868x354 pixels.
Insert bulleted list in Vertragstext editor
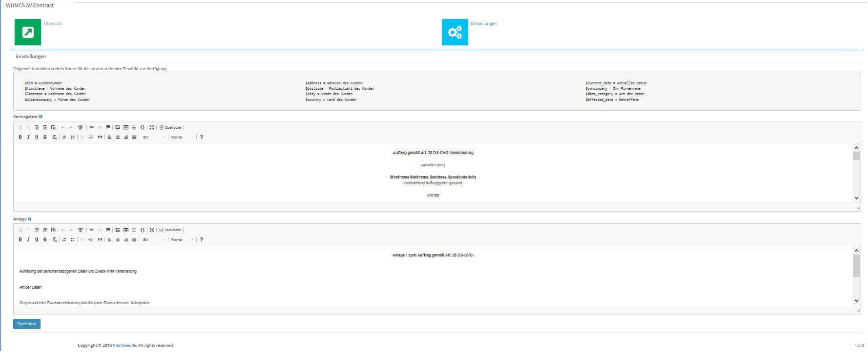tap(72, 138)
